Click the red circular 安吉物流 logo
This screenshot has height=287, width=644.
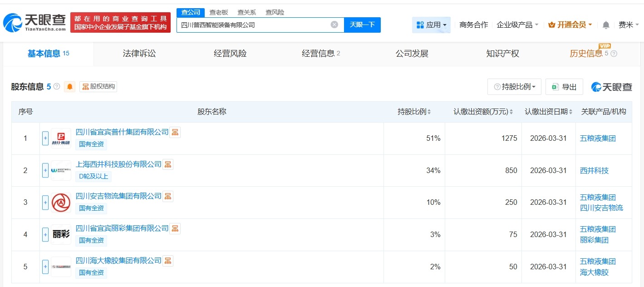tap(61, 202)
